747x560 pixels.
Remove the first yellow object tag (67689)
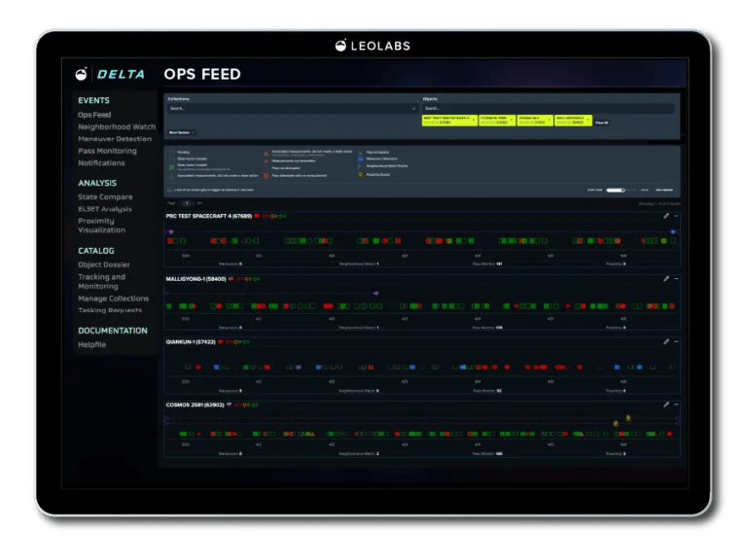point(474,120)
